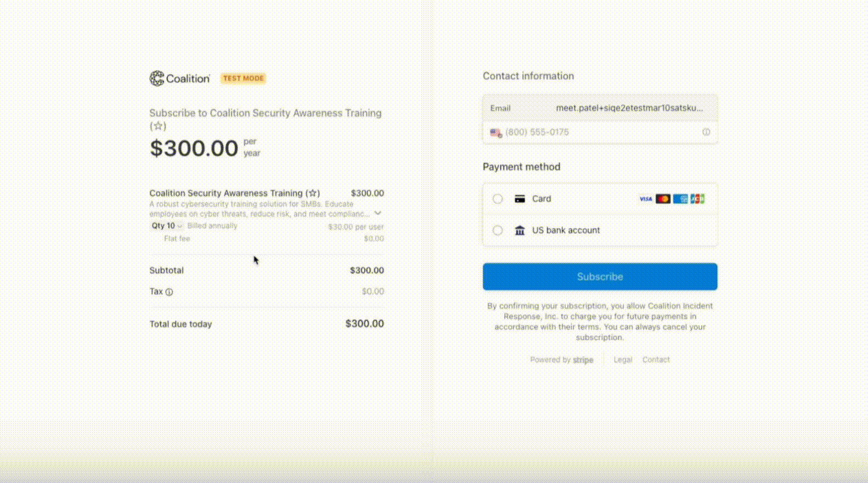Click the Visa logo icon

click(x=646, y=199)
